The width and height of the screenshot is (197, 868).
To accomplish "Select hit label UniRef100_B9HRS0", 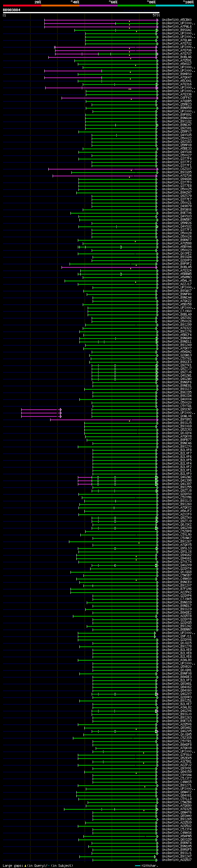I will tap(176, 74).
